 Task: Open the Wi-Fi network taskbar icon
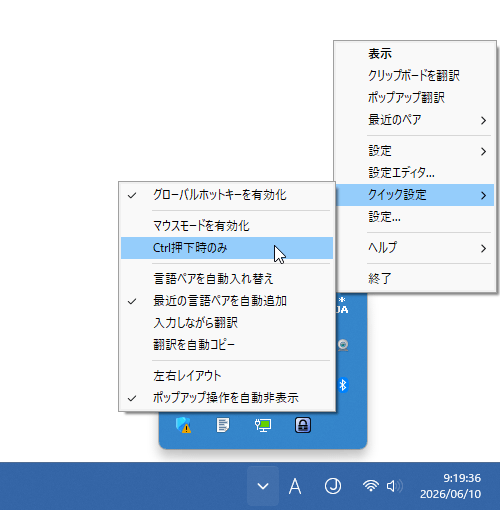(x=371, y=486)
